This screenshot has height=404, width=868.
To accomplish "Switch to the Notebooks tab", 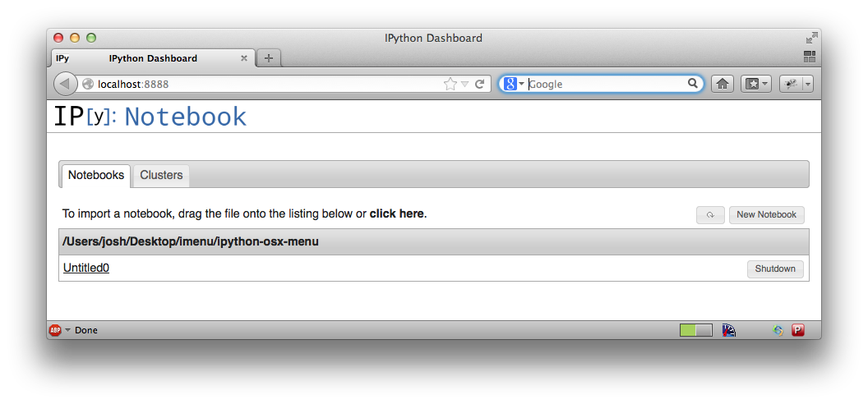I will pos(96,175).
